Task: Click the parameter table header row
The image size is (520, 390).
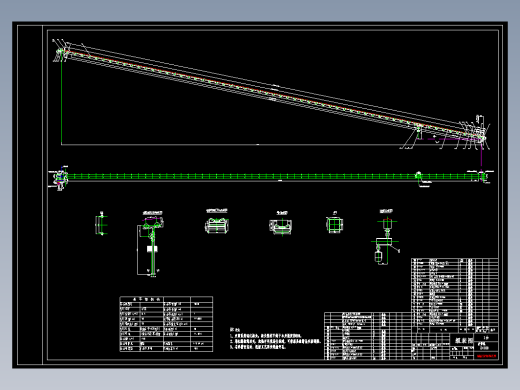Action: [x=166, y=299]
